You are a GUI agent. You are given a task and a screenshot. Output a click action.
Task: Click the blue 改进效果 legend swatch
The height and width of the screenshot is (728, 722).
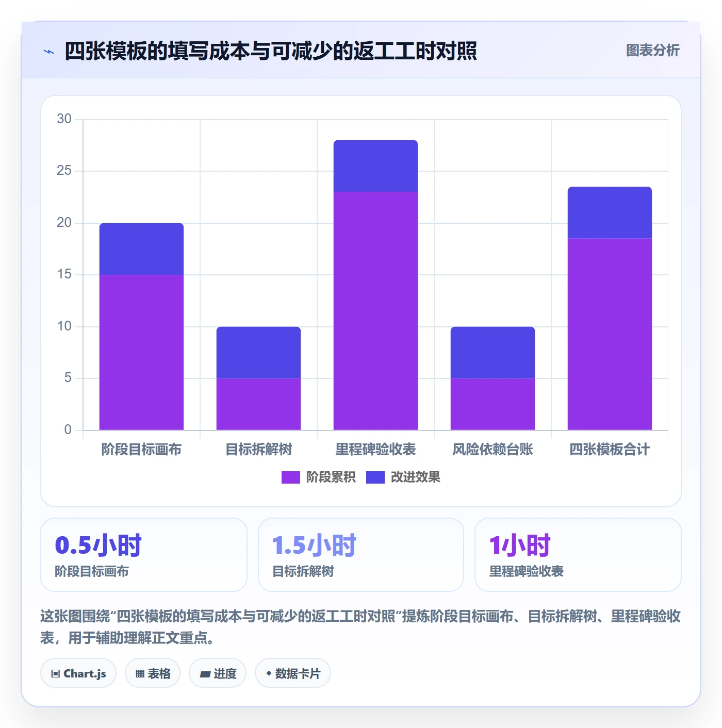(375, 477)
